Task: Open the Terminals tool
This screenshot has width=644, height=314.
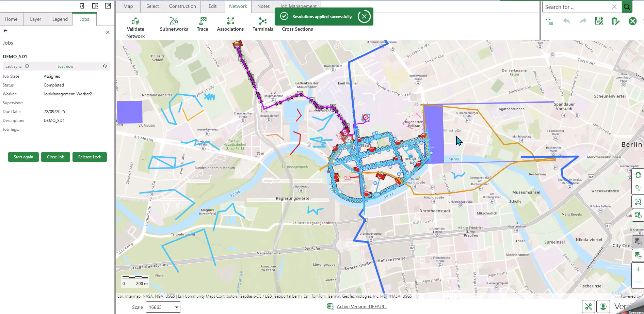Action: click(x=262, y=25)
